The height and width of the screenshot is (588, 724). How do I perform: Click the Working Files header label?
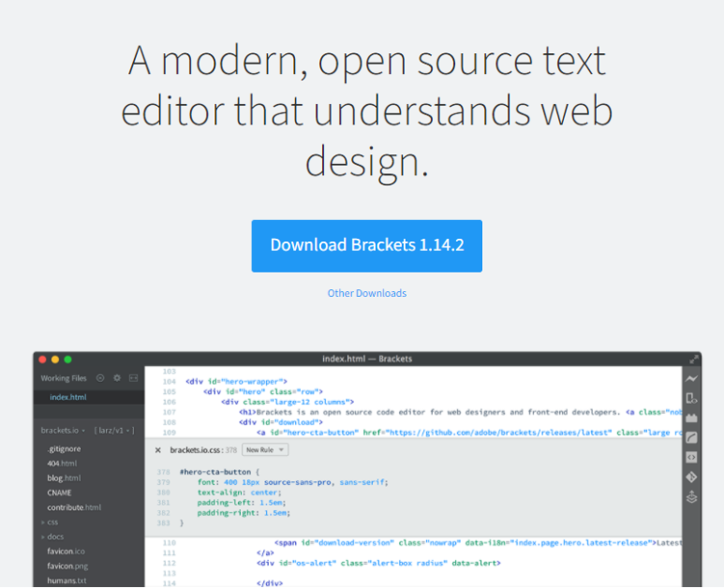tap(64, 378)
